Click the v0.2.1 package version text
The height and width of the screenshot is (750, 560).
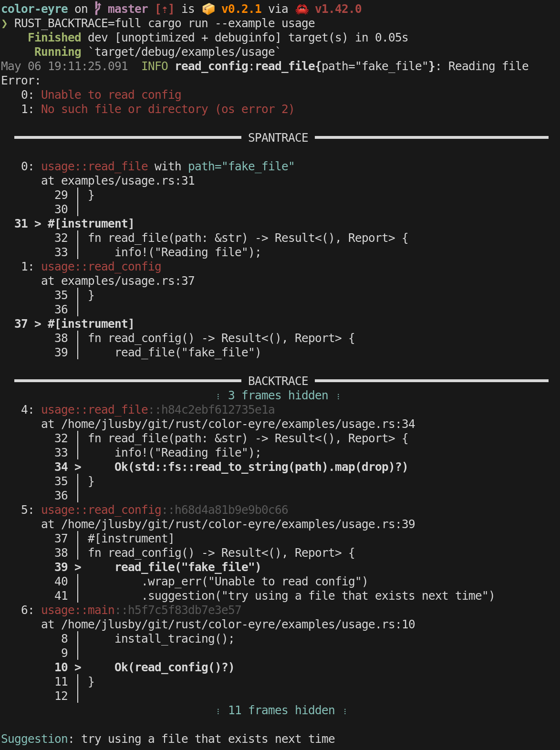241,9
